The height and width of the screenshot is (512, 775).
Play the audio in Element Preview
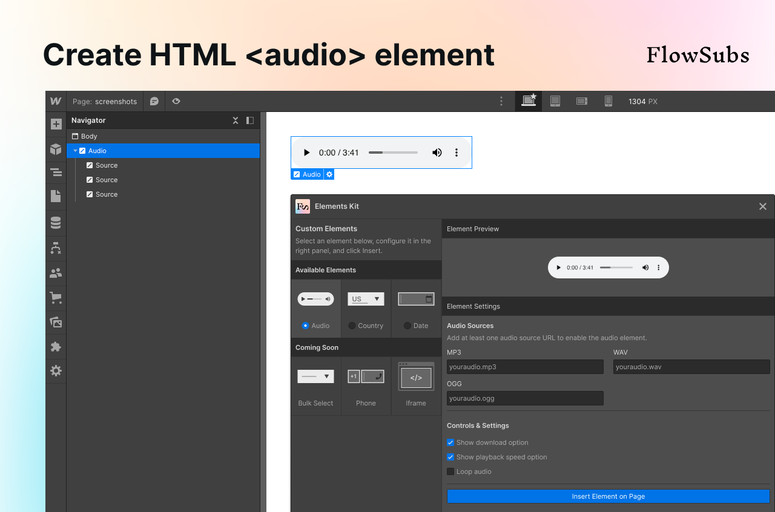[559, 267]
